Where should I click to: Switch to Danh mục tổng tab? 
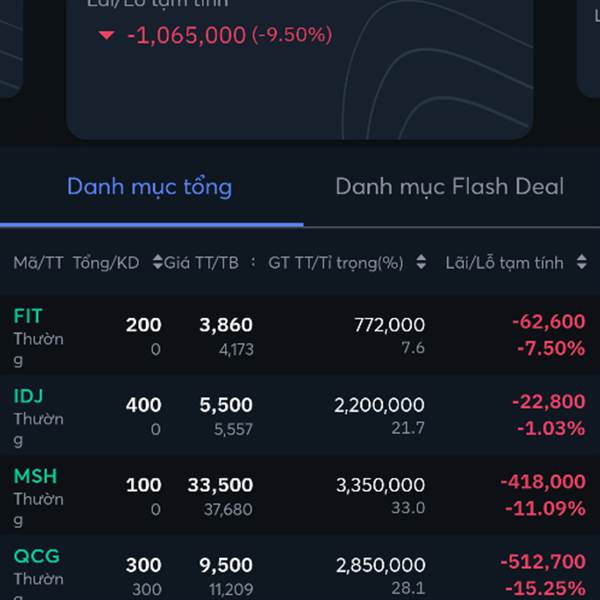coord(150,187)
